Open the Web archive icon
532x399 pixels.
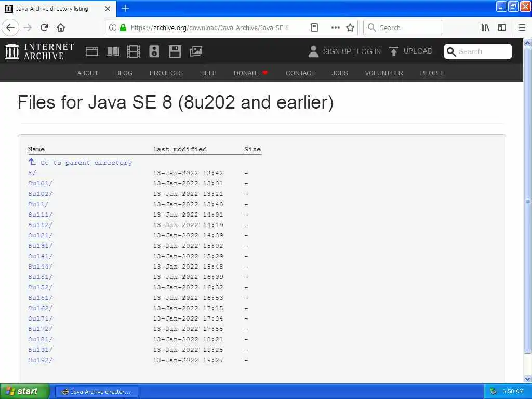(91, 51)
